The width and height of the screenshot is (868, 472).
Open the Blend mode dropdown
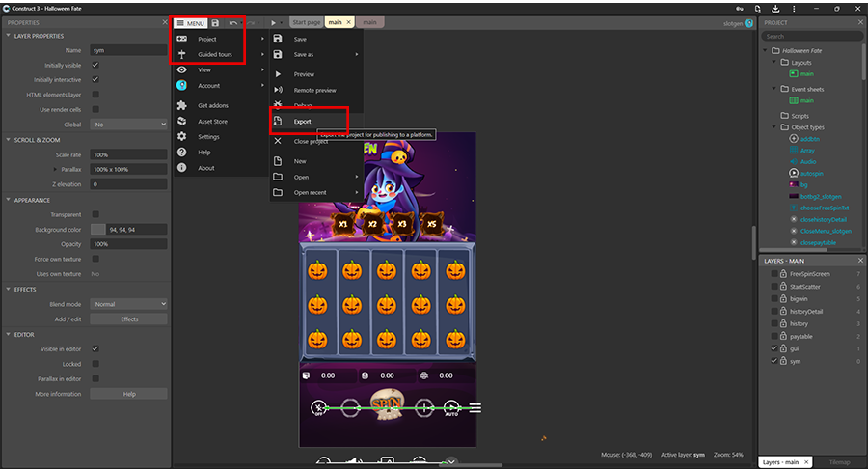pos(128,304)
